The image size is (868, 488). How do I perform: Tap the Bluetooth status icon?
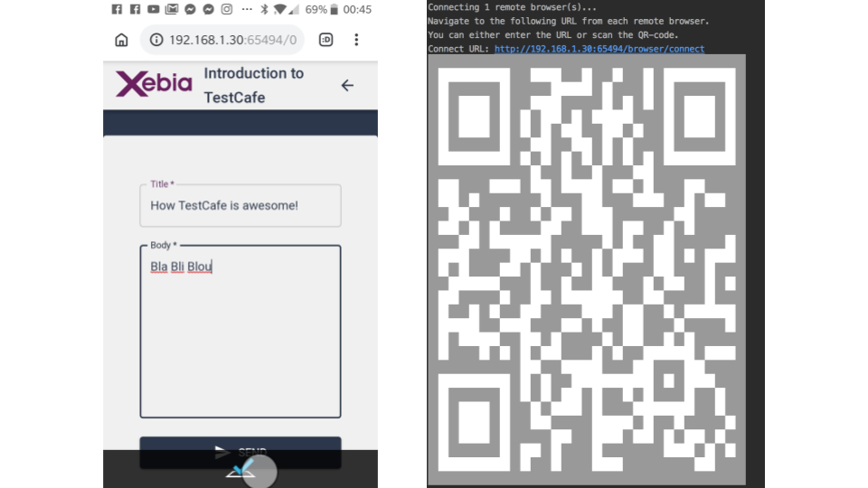[265, 9]
